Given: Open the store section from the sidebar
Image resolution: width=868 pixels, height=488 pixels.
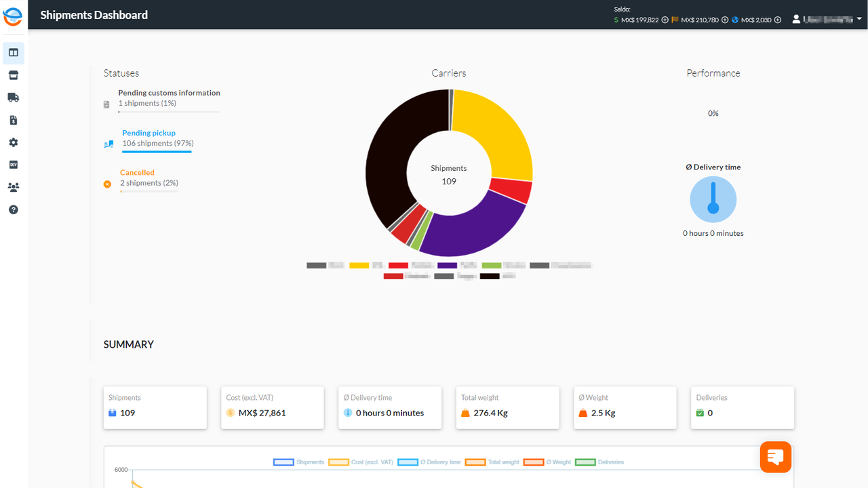Looking at the screenshot, I should [13, 75].
